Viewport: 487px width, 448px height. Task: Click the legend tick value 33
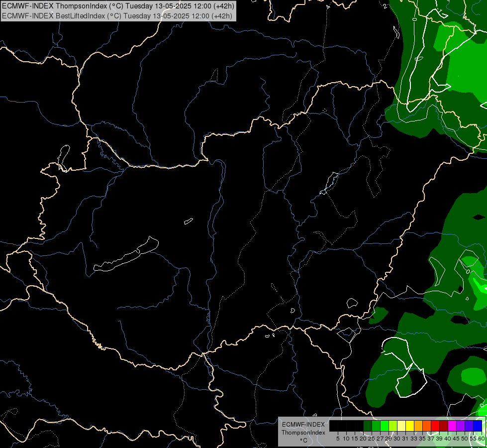(414, 439)
